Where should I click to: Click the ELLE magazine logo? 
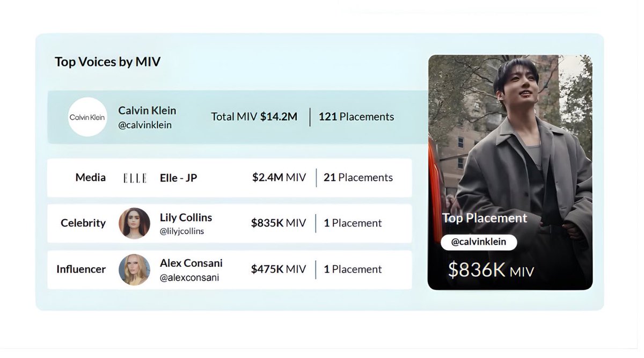click(x=135, y=178)
